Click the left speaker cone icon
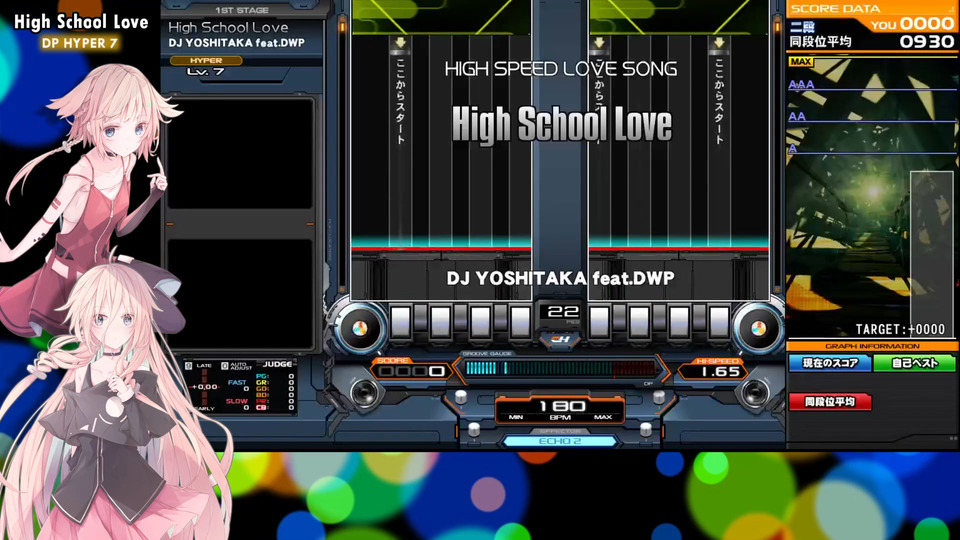The image size is (960, 540). point(364,392)
